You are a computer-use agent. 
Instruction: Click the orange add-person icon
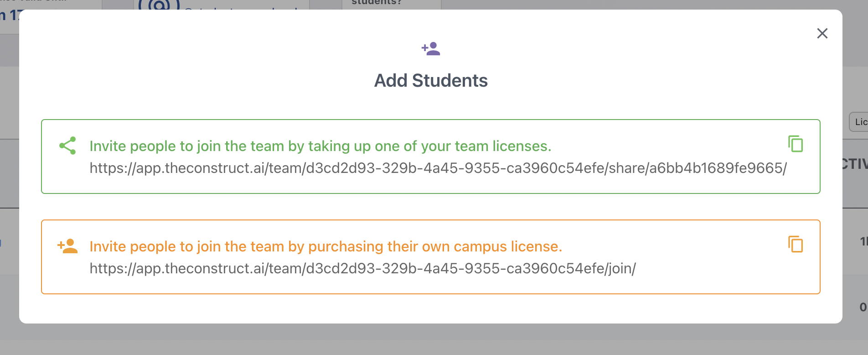pyautogui.click(x=67, y=246)
